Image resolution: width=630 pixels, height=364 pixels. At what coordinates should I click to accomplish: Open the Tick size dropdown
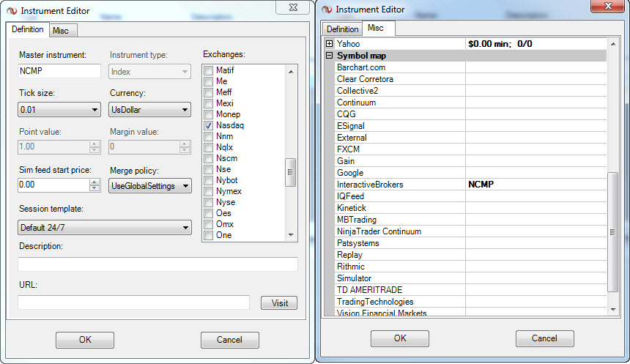(x=59, y=110)
